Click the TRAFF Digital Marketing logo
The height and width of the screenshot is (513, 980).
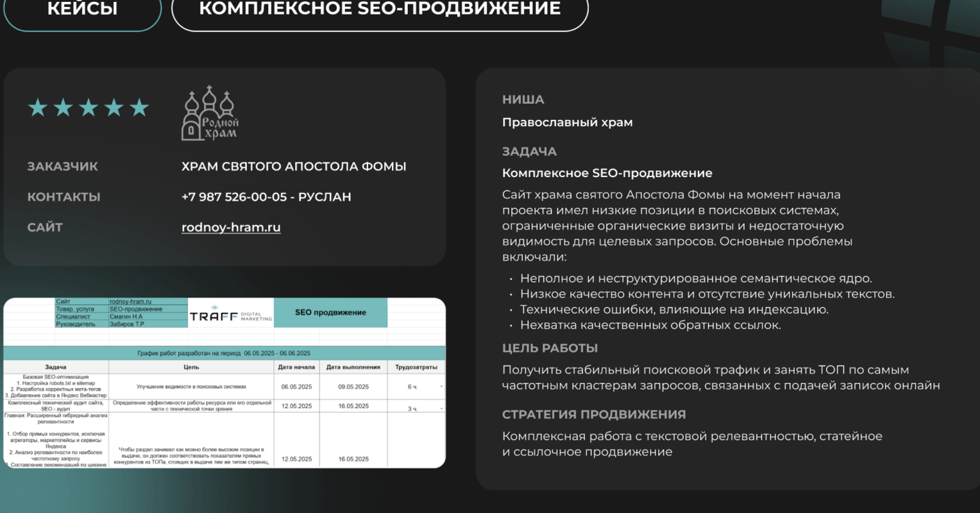point(231,314)
